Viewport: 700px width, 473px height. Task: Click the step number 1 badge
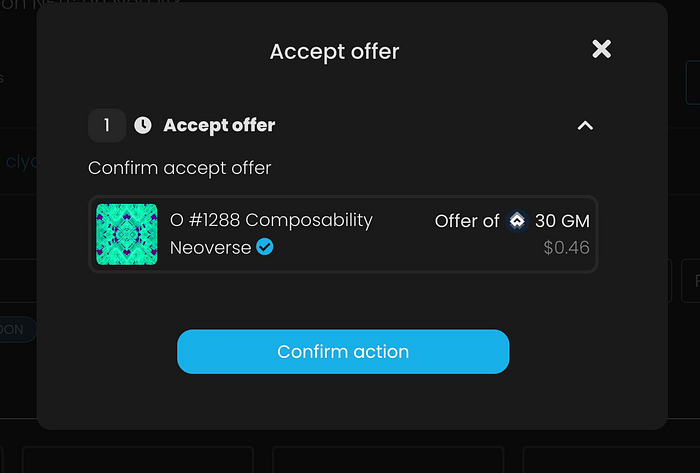click(x=107, y=125)
